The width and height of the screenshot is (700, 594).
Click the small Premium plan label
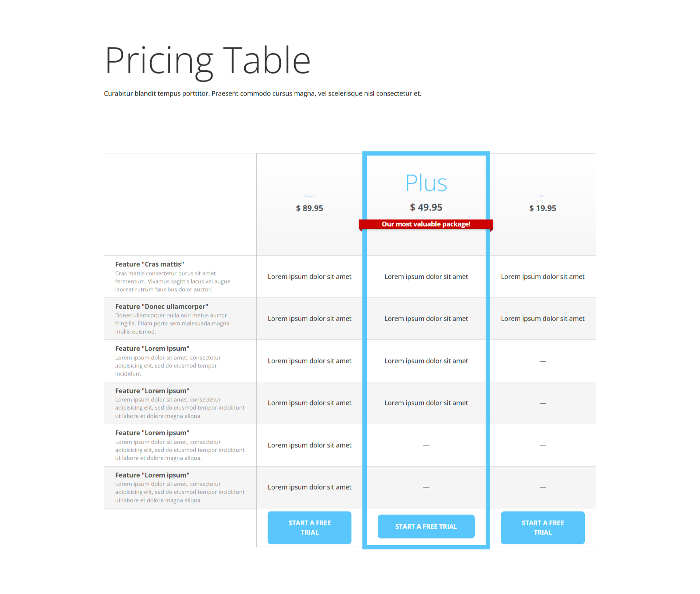tap(310, 196)
